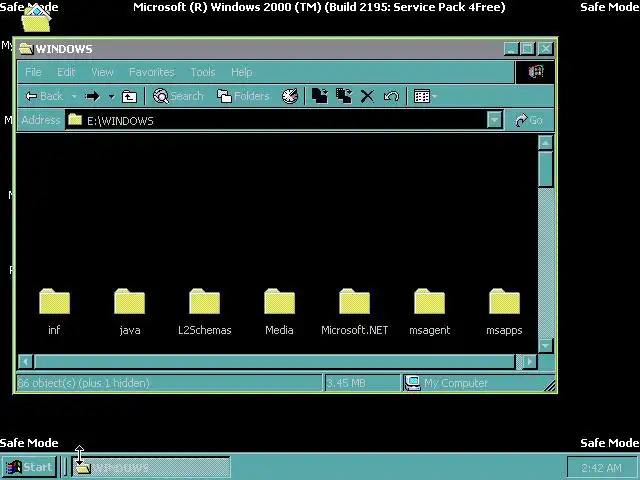Image resolution: width=640 pixels, height=480 pixels.
Task: Open the Favorites menu
Action: point(151,72)
